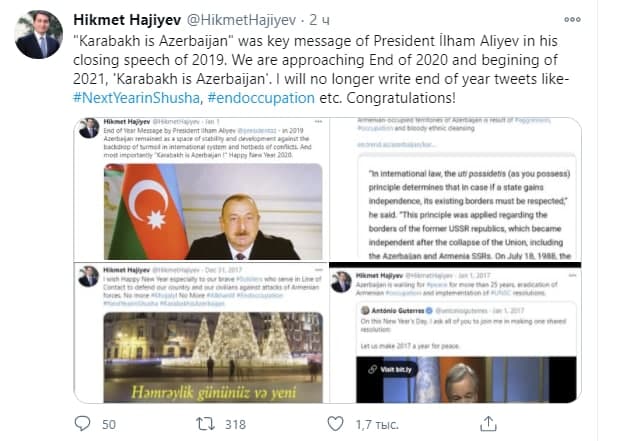The height and width of the screenshot is (441, 625).
Task: Click the tweet body text to expand
Action: (x=321, y=69)
